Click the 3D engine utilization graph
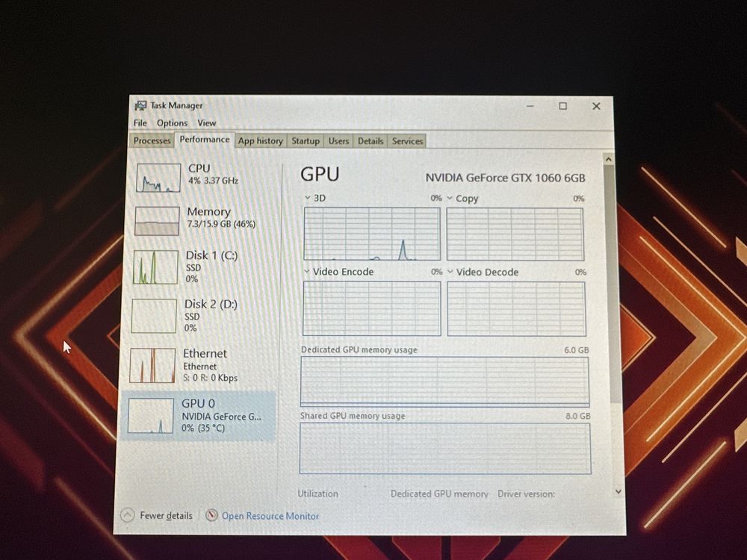This screenshot has height=560, width=747. (x=372, y=234)
